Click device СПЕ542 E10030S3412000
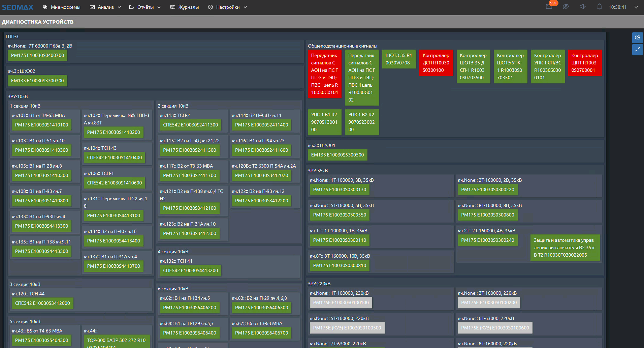The image size is (644, 348). tap(42, 303)
